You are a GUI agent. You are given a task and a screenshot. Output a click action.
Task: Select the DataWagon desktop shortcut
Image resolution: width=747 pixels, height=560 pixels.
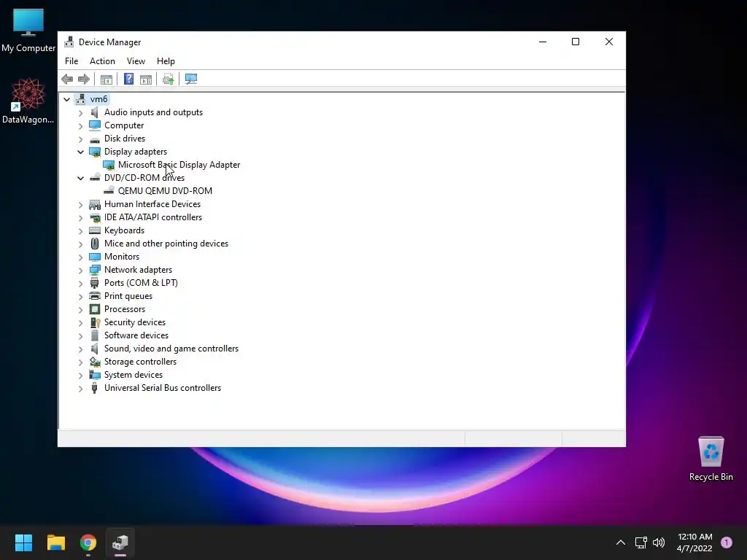click(x=28, y=101)
